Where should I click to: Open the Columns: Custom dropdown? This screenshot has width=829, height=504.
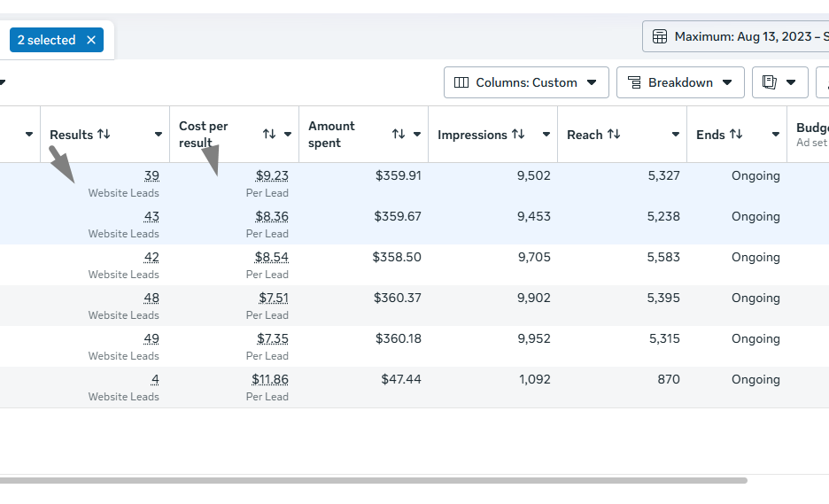tap(526, 82)
